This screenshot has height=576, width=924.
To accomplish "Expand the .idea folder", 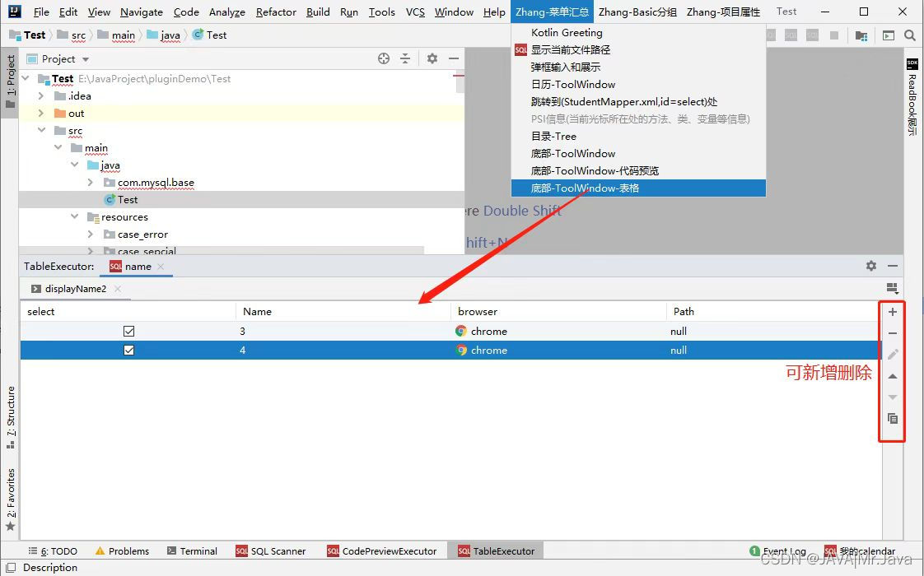I will (x=41, y=95).
